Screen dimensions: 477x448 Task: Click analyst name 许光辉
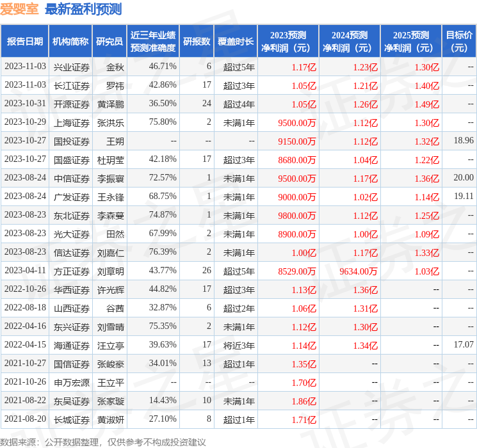(x=111, y=290)
